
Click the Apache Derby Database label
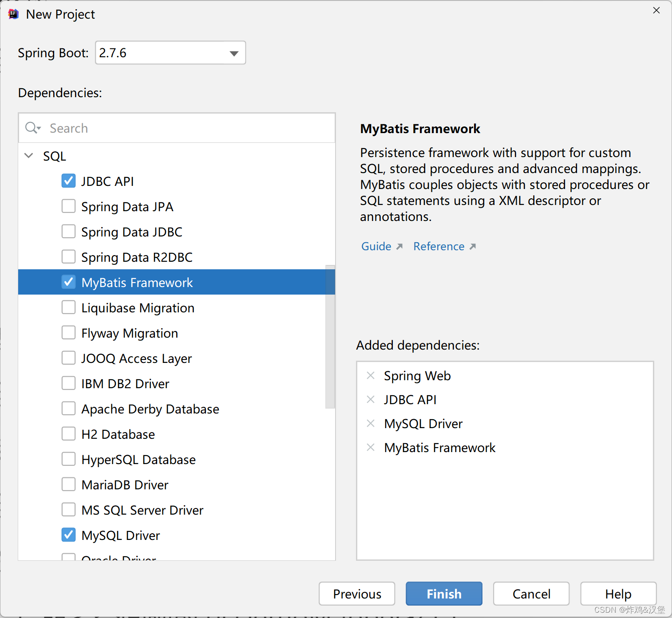pos(150,409)
